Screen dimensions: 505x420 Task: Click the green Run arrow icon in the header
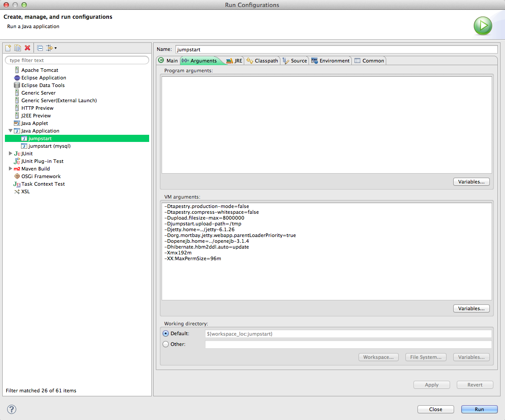(x=483, y=26)
